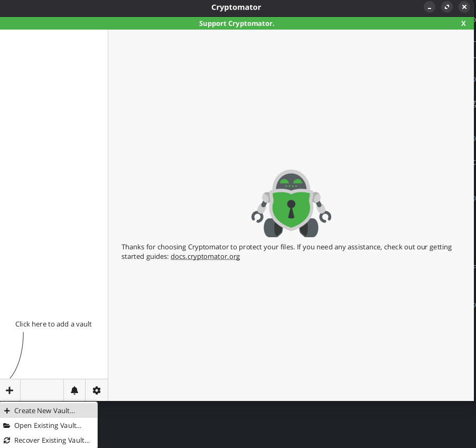476x448 pixels.
Task: Select the Create New Vault... menu entry
Action: 45,410
